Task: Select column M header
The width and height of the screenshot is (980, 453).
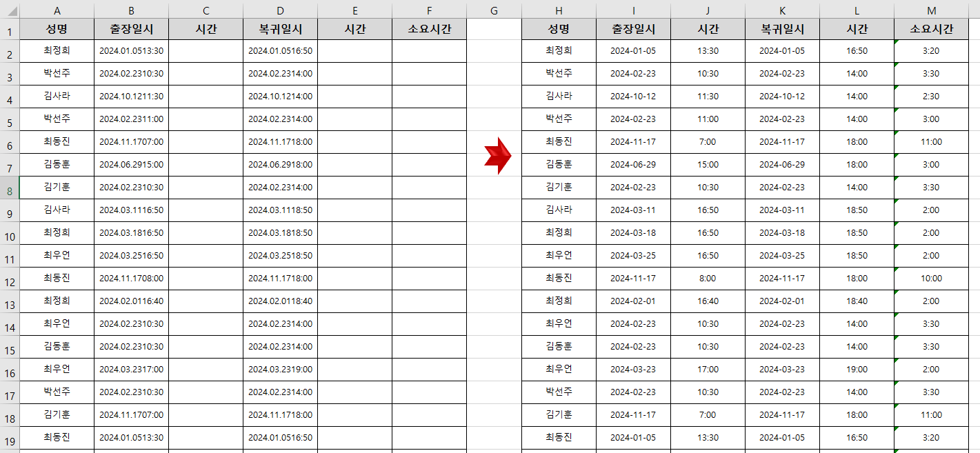Action: pos(930,10)
